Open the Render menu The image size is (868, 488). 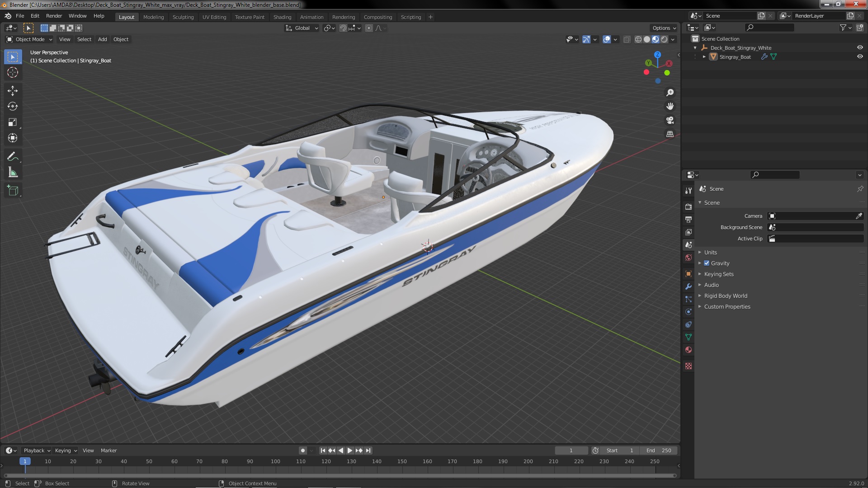(54, 16)
